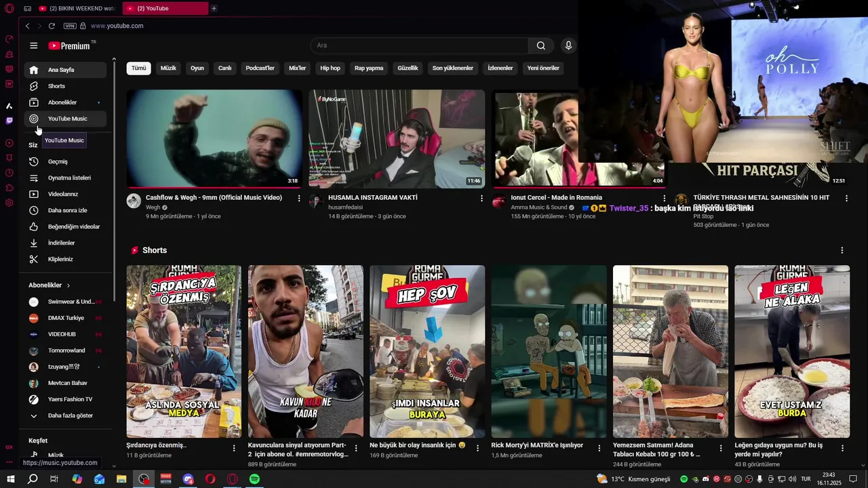This screenshot has width=868, height=488.
Task: Expand Daha fazla göster in subscriptions
Action: point(66,415)
